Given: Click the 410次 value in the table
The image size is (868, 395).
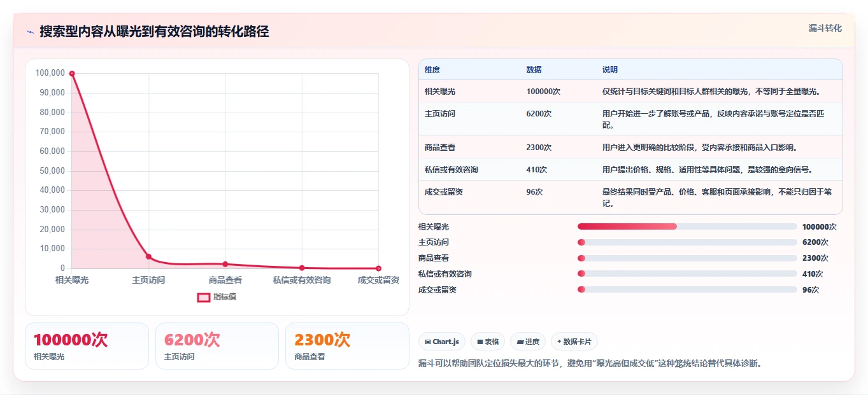Looking at the screenshot, I should (537, 170).
